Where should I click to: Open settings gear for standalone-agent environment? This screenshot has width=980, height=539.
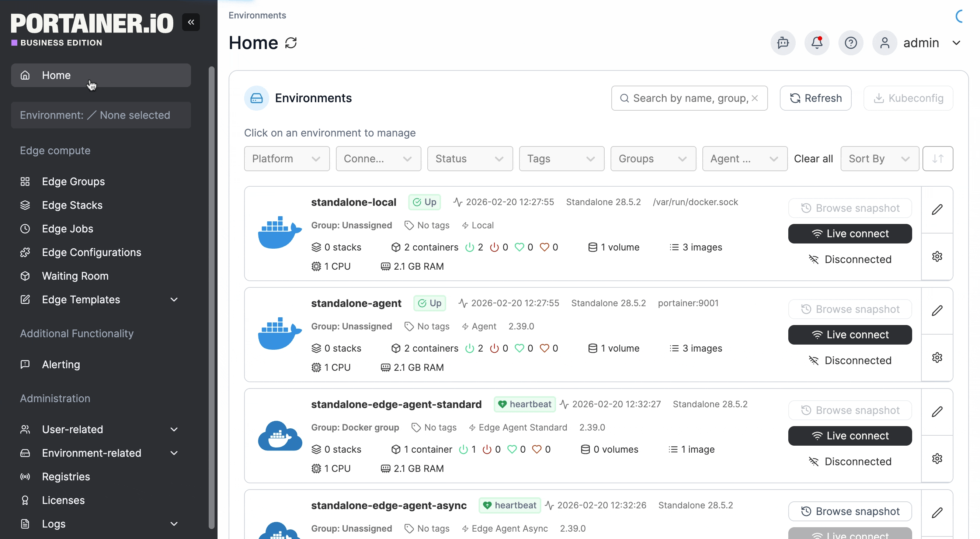pyautogui.click(x=936, y=357)
